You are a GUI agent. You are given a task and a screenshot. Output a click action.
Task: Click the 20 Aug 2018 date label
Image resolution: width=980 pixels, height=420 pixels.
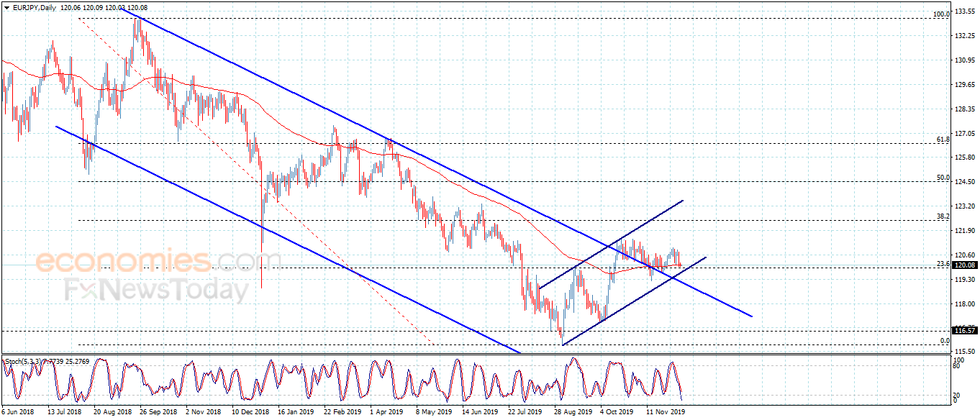pos(112,413)
